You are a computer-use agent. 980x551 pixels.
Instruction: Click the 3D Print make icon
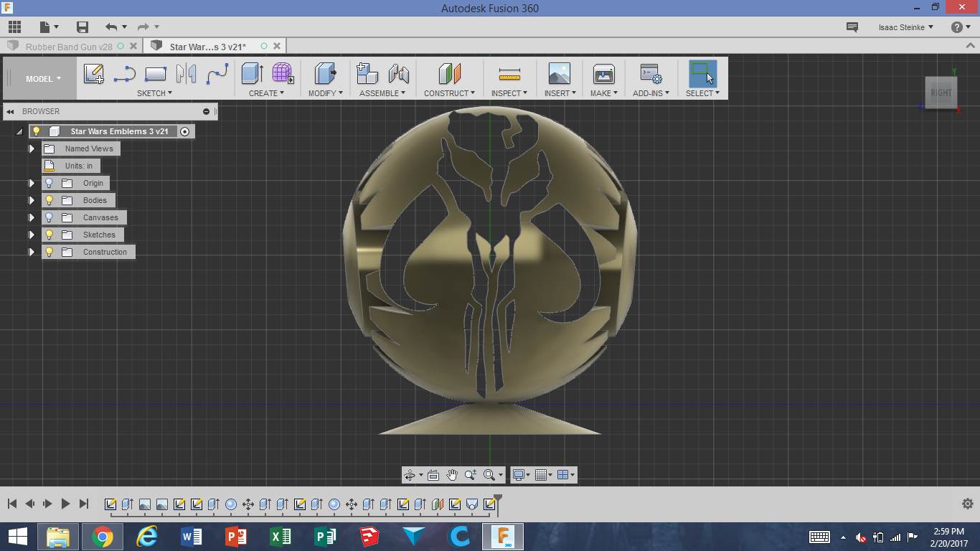click(604, 73)
